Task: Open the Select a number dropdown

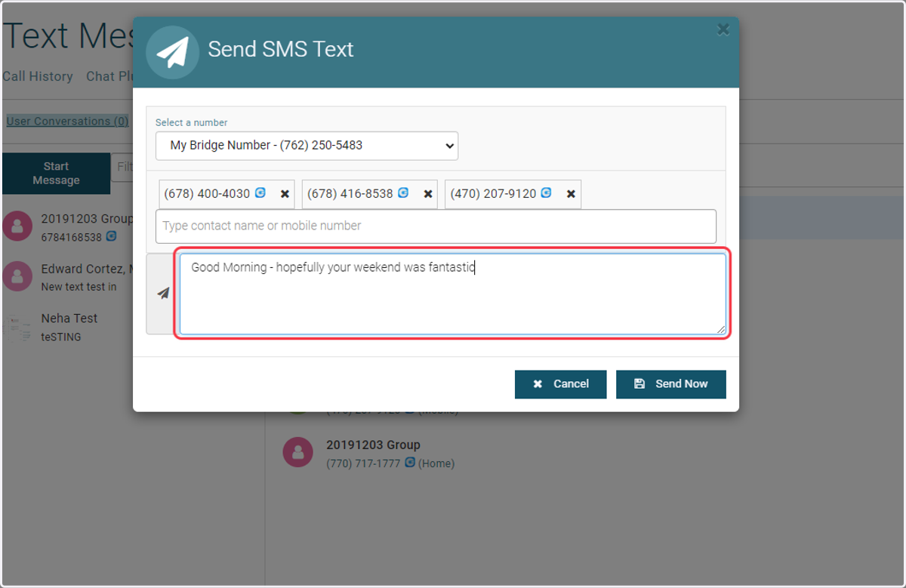Action: click(307, 146)
